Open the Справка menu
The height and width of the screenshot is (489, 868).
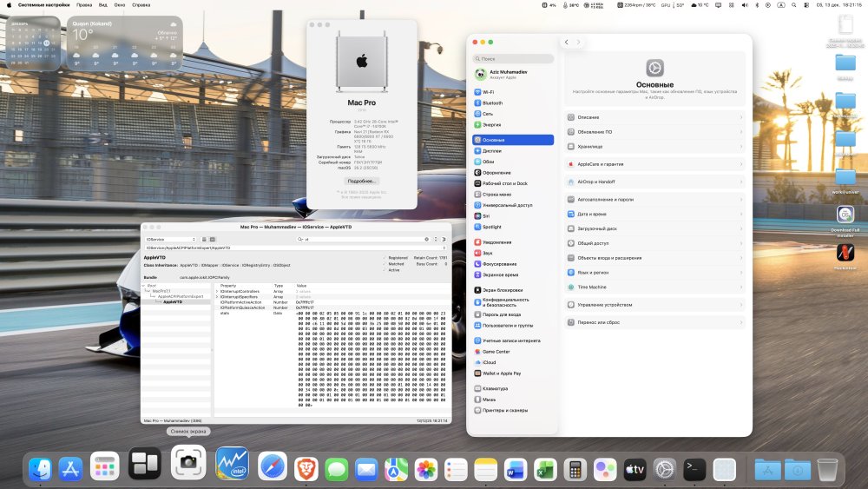[141, 5]
